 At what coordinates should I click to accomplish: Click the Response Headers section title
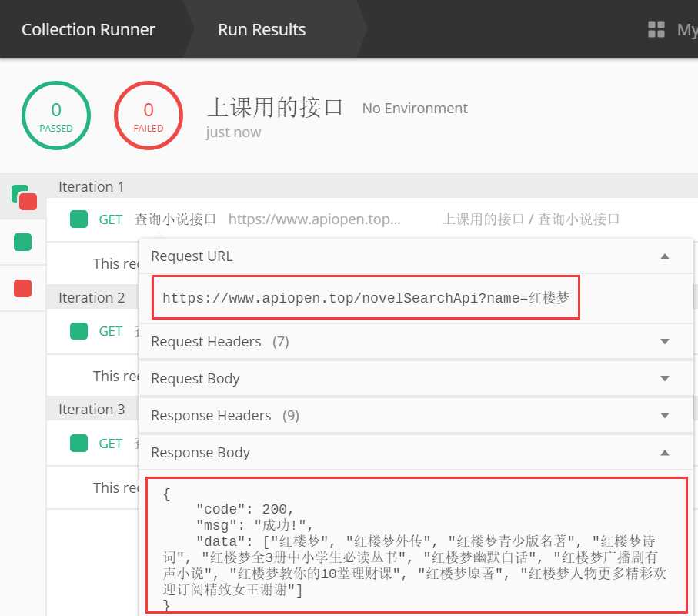(211, 416)
